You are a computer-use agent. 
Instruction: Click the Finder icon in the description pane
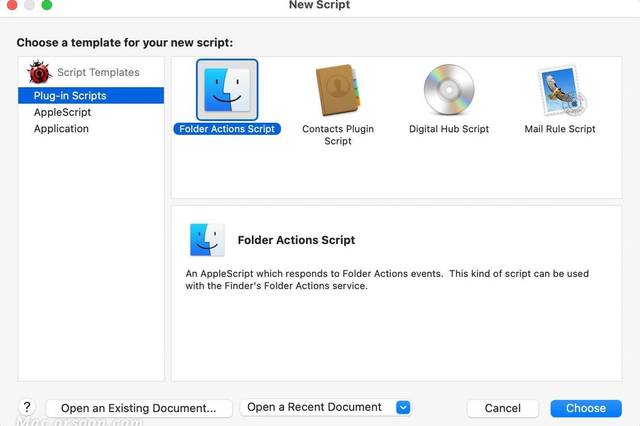point(207,240)
